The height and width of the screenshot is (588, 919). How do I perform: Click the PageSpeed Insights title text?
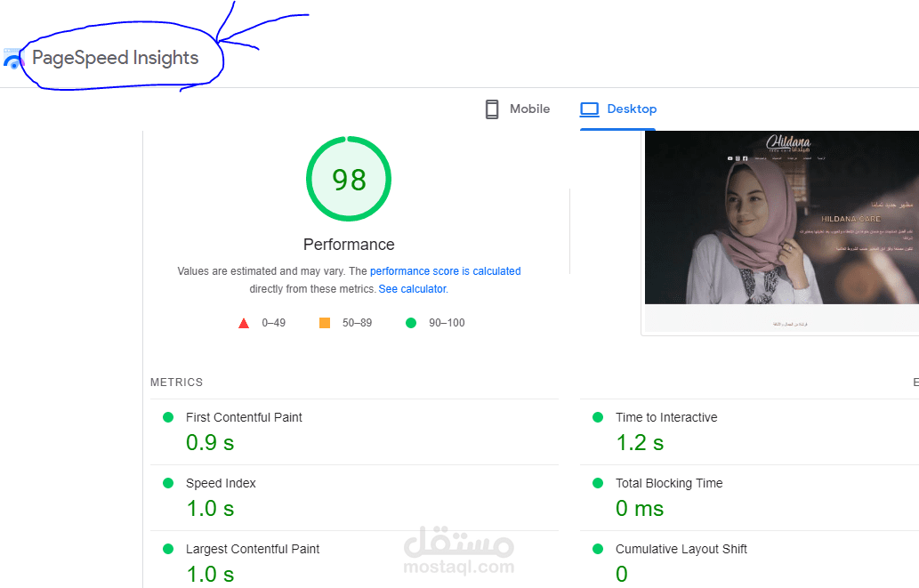click(115, 59)
